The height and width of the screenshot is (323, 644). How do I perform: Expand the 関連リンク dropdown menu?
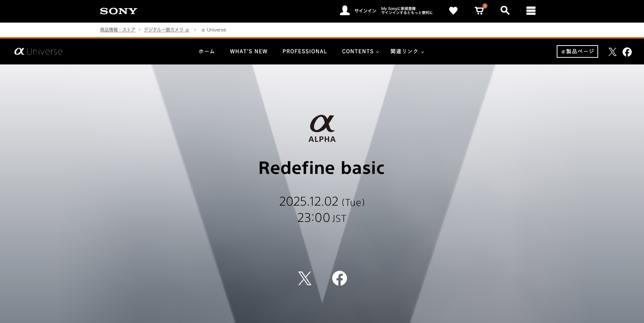pos(407,51)
